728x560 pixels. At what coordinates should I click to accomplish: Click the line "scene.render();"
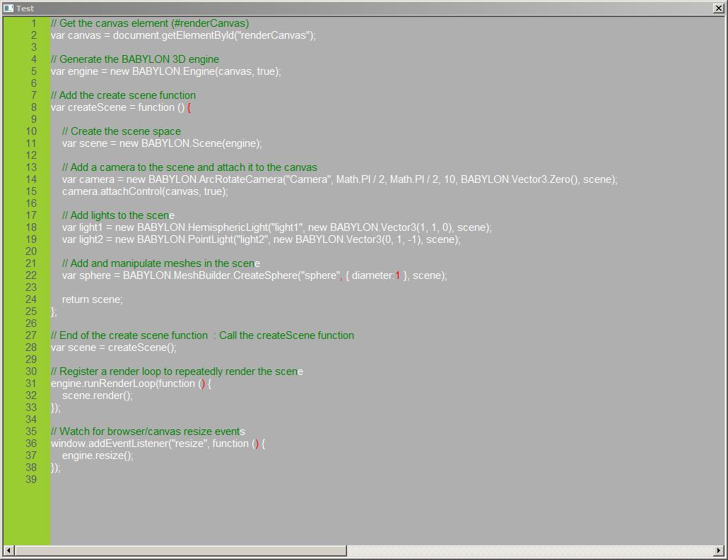[98, 395]
